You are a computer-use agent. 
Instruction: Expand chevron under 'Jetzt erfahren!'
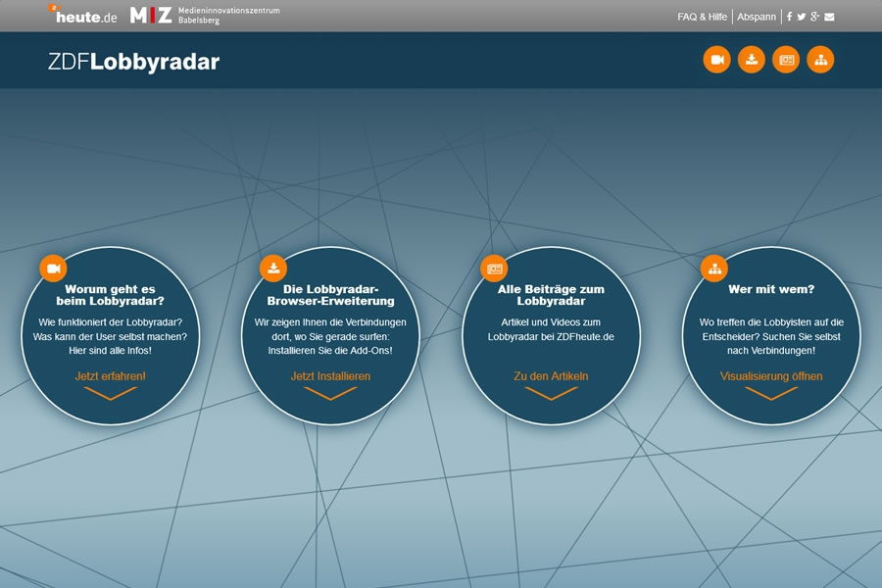coord(110,393)
